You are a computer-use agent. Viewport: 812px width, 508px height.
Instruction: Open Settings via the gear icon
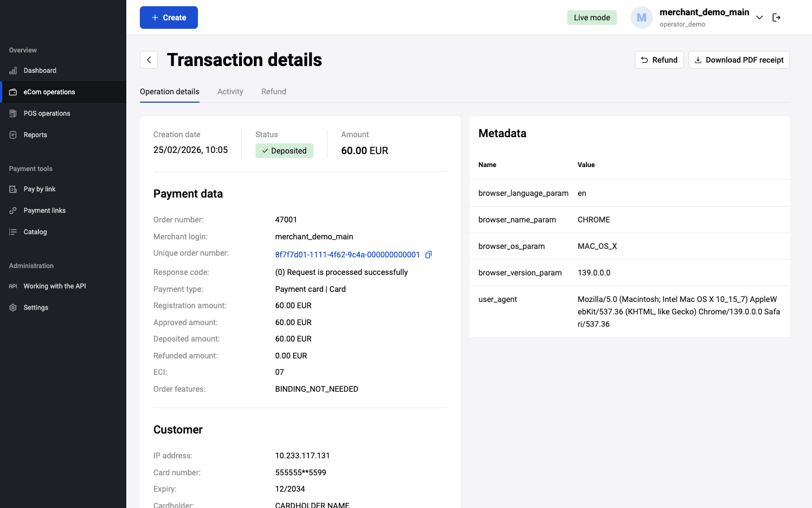13,308
